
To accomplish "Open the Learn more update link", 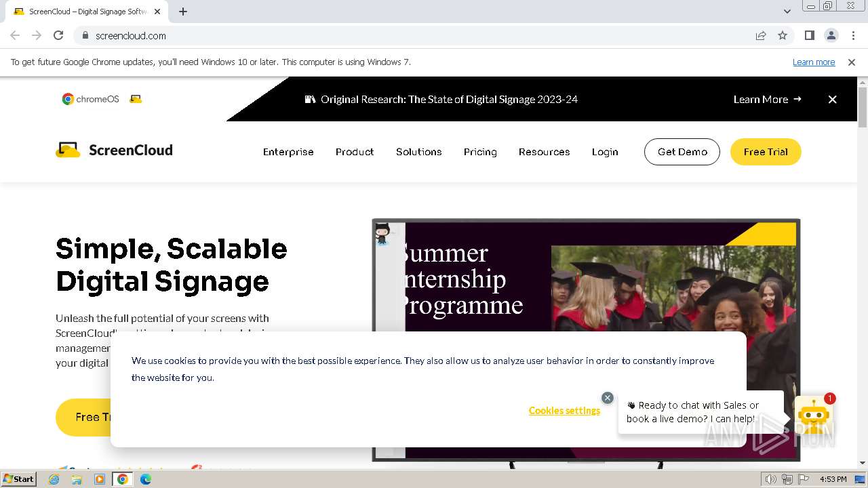I will [814, 62].
